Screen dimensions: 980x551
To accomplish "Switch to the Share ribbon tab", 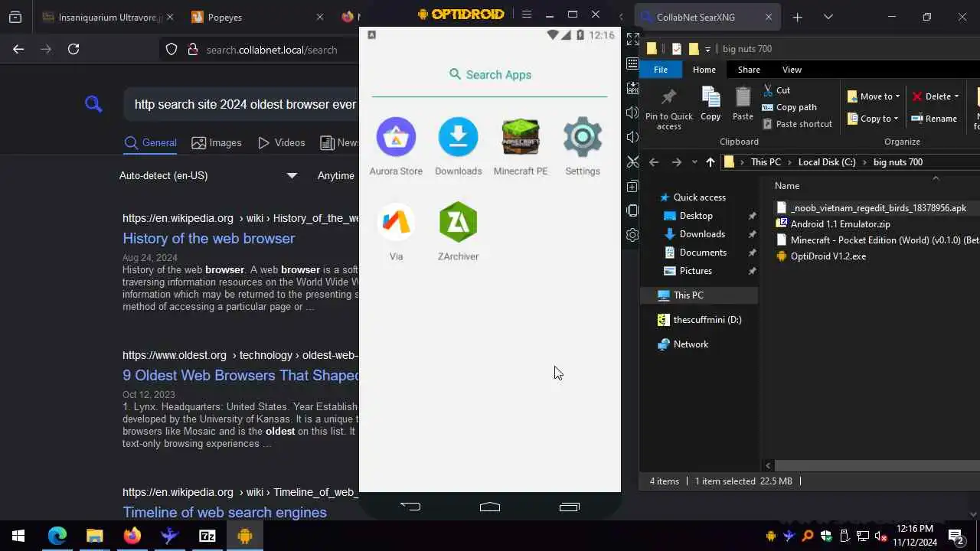I will [749, 70].
